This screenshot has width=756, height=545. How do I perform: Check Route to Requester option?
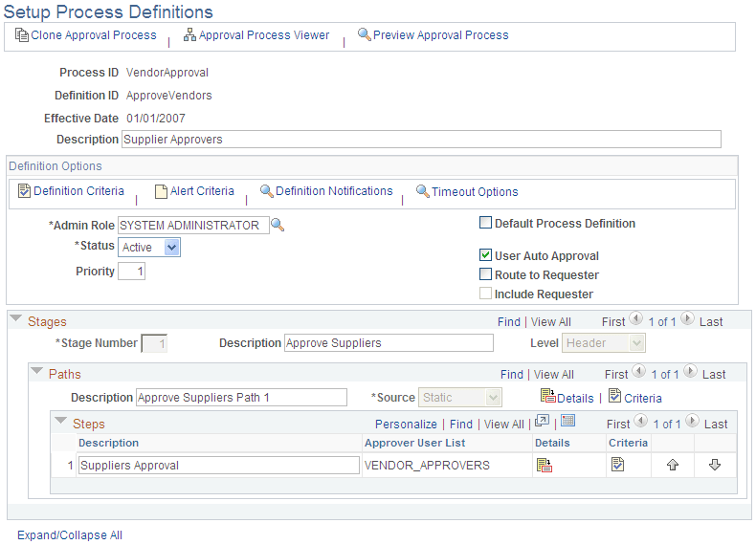[x=485, y=274]
